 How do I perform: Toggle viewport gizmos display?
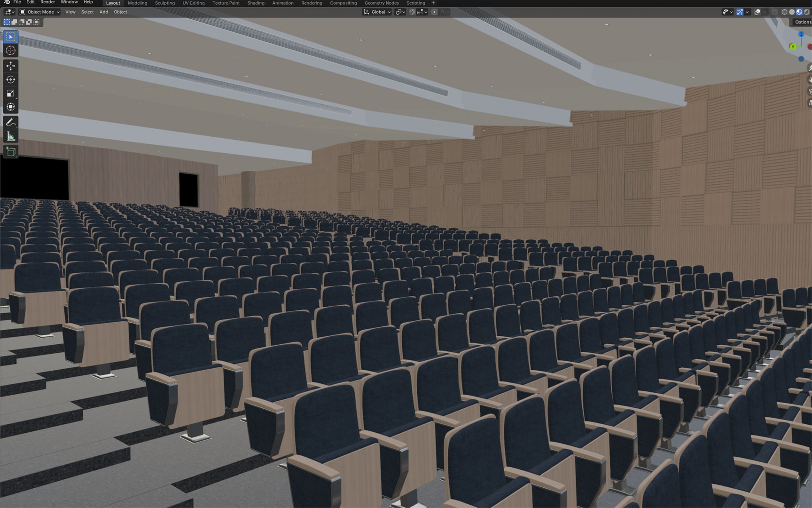click(x=740, y=12)
